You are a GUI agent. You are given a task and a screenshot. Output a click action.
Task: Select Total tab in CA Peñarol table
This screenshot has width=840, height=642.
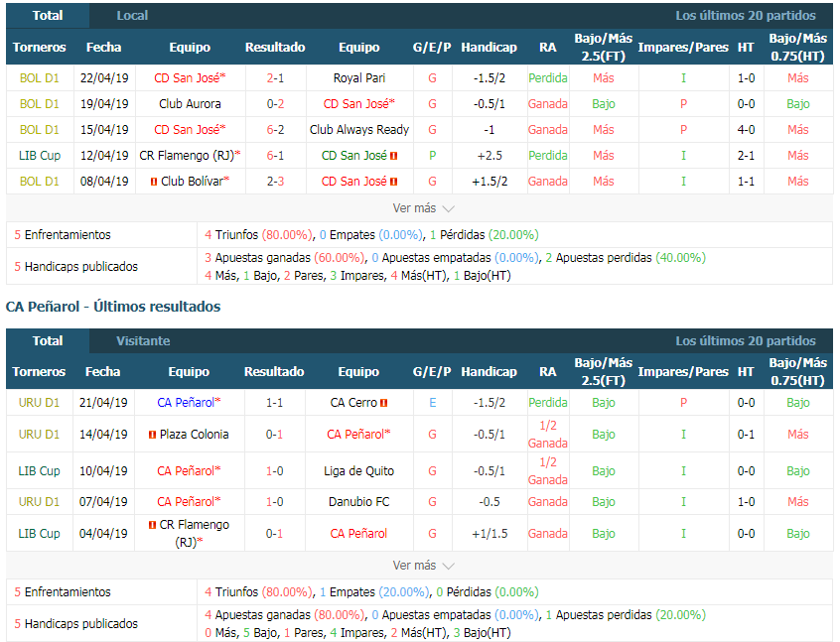tap(48, 341)
